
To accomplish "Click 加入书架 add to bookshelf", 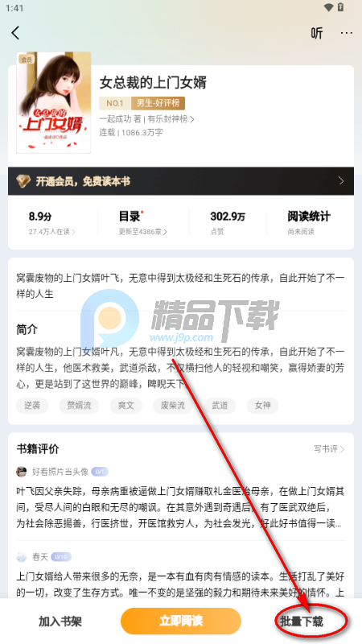I will [x=60, y=621].
